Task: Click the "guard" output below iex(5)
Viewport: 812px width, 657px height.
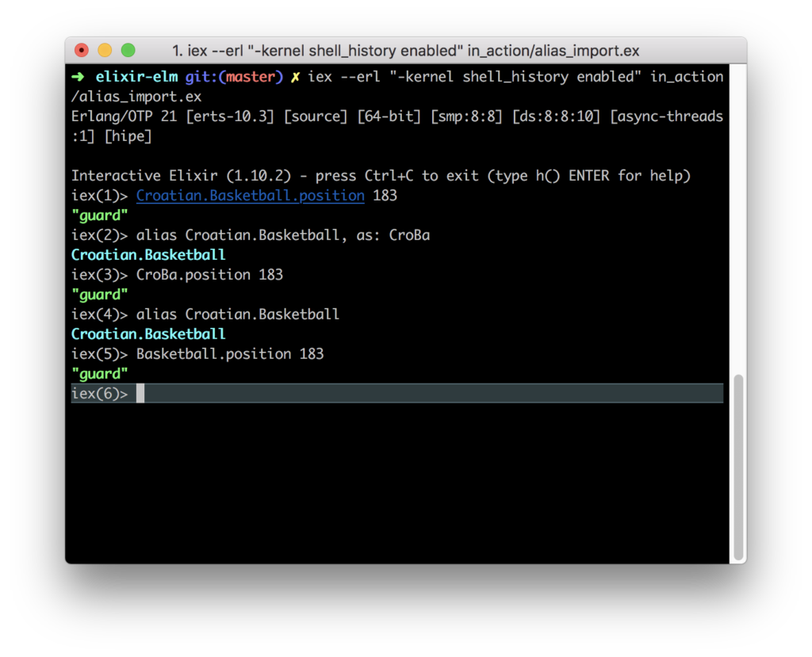Action: pyautogui.click(x=99, y=374)
